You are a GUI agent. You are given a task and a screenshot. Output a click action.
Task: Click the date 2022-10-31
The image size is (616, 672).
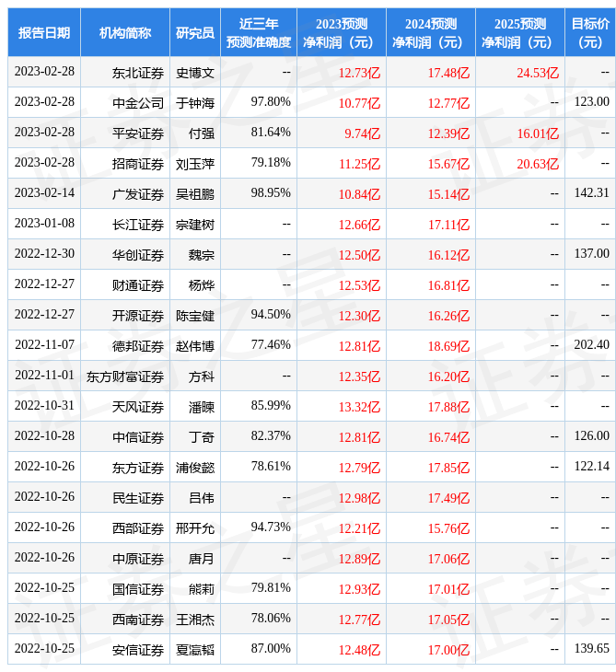click(44, 405)
